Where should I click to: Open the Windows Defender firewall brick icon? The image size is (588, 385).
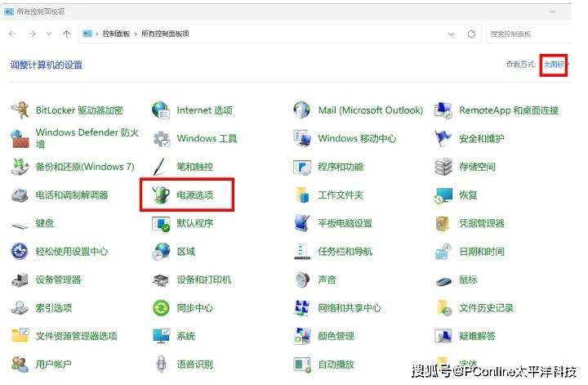coord(20,138)
